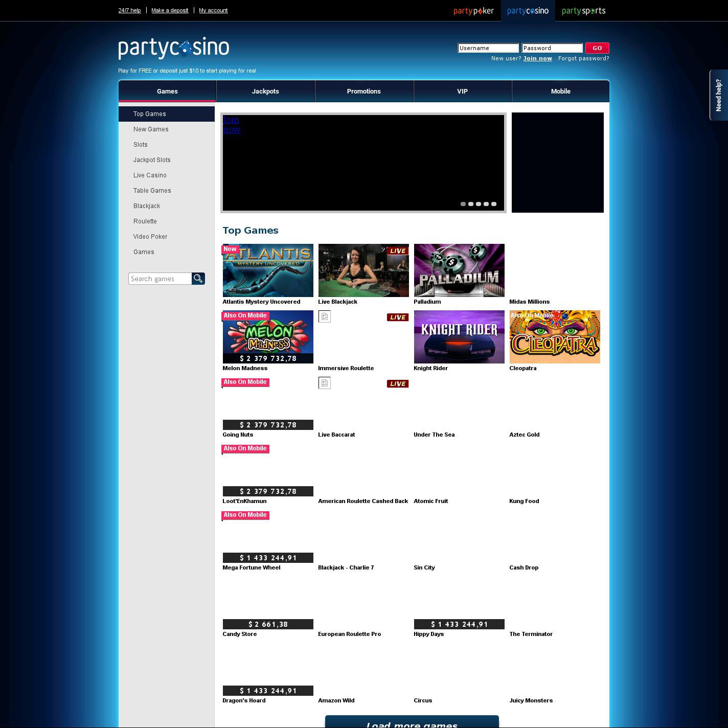Select the last banner carousel dot
This screenshot has height=728, width=728.
point(494,204)
